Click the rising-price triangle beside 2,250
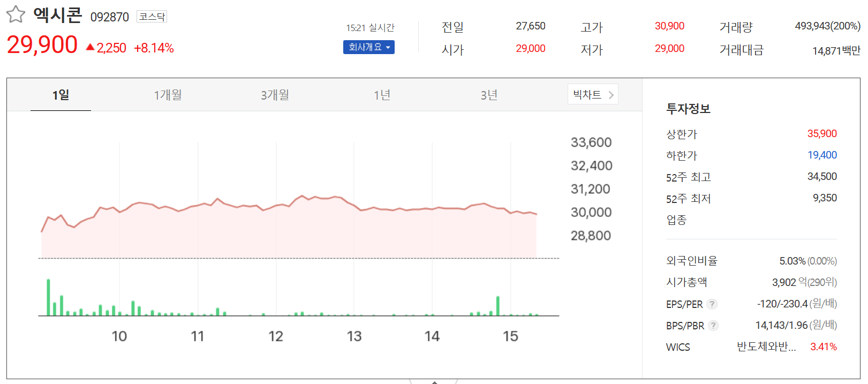This screenshot has height=384, width=868. click(90, 47)
